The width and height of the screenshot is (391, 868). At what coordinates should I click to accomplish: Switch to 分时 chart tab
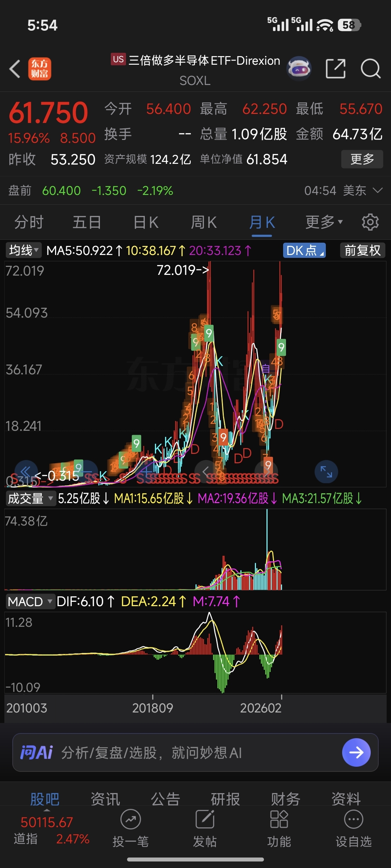point(29,222)
